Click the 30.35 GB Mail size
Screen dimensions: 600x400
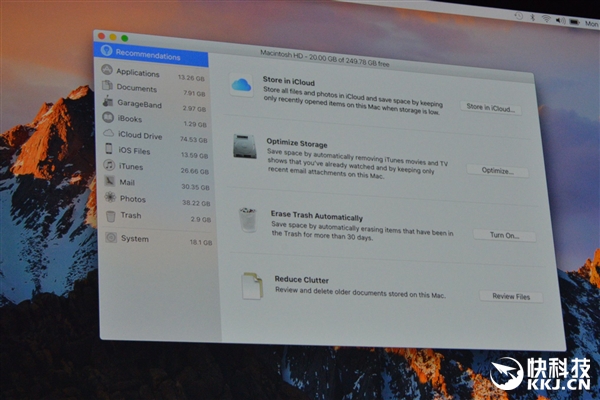point(195,187)
